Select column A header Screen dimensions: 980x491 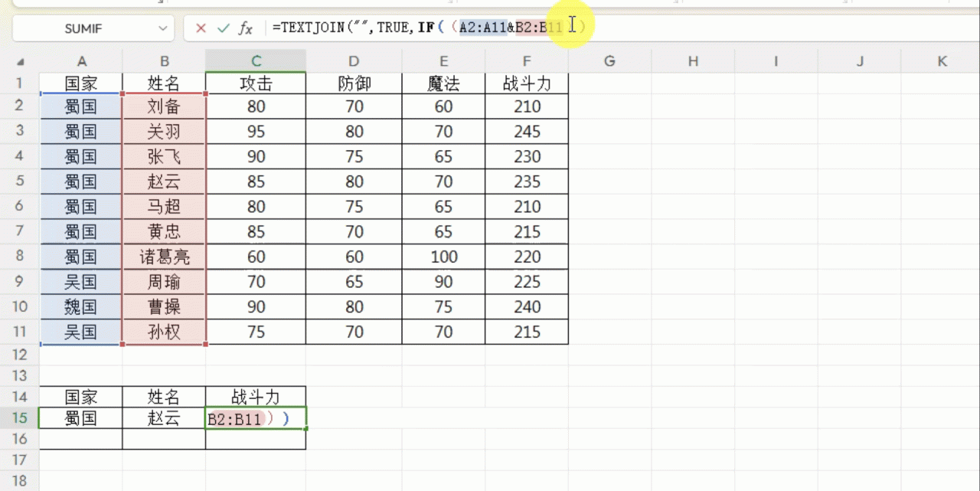click(x=81, y=61)
